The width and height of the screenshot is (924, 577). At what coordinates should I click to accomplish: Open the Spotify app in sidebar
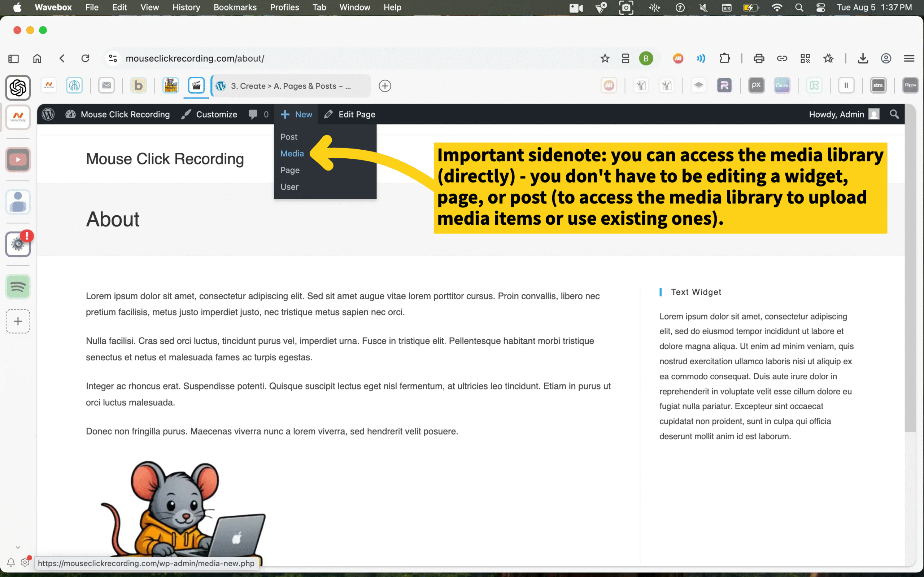(x=18, y=287)
